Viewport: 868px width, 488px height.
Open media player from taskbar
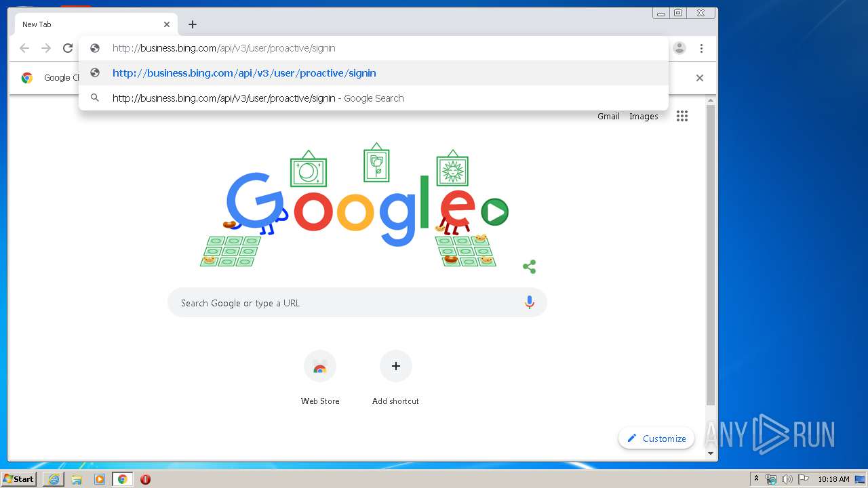click(100, 479)
